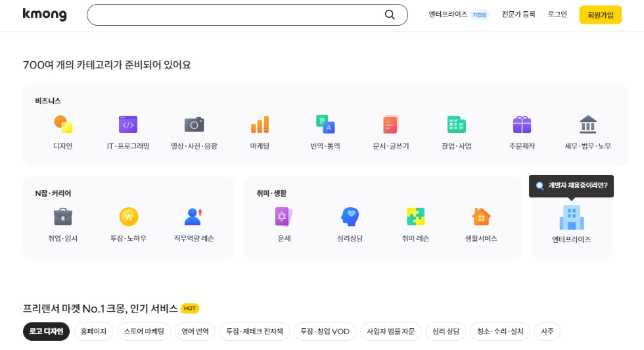Click the HOT badge

[x=190, y=309]
